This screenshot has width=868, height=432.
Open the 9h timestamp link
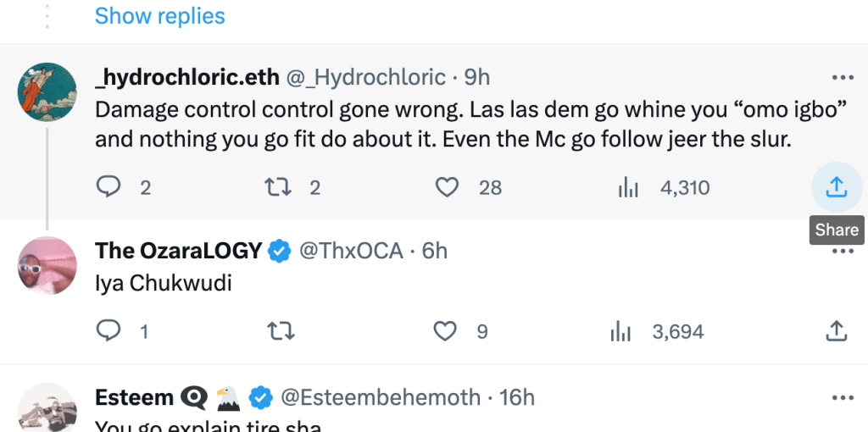click(x=476, y=77)
